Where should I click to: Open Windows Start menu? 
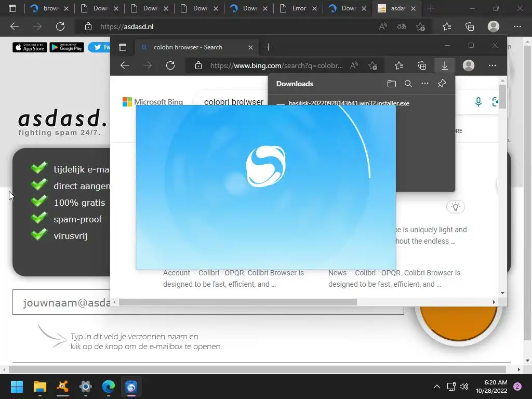click(x=17, y=387)
